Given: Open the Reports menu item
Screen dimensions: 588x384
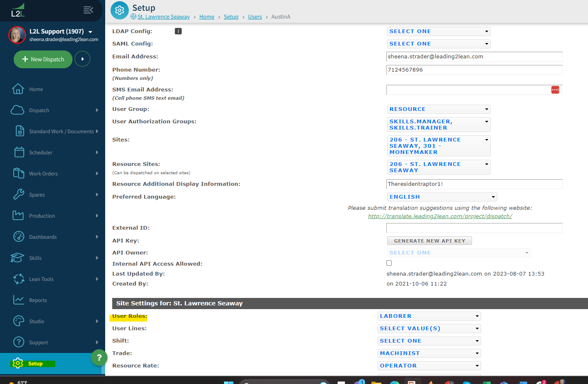Looking at the screenshot, I should point(38,300).
